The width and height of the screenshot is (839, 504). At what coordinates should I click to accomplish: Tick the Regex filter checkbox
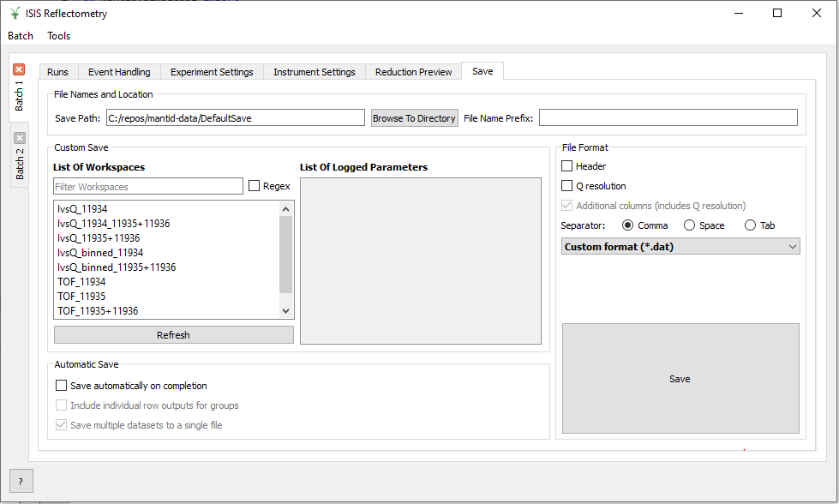click(255, 186)
